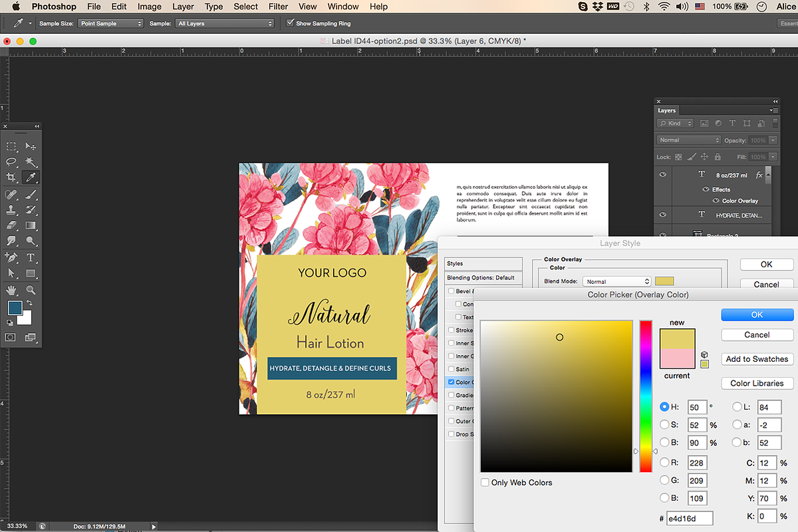This screenshot has height=532, width=798.
Task: Select the Healing Brush tool
Action: pos(11,194)
